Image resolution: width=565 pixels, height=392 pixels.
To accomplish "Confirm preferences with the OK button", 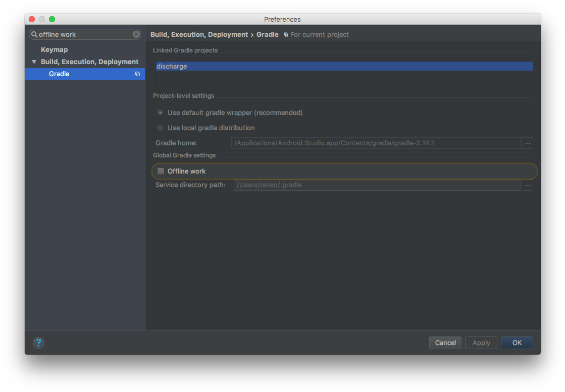I will coord(517,343).
